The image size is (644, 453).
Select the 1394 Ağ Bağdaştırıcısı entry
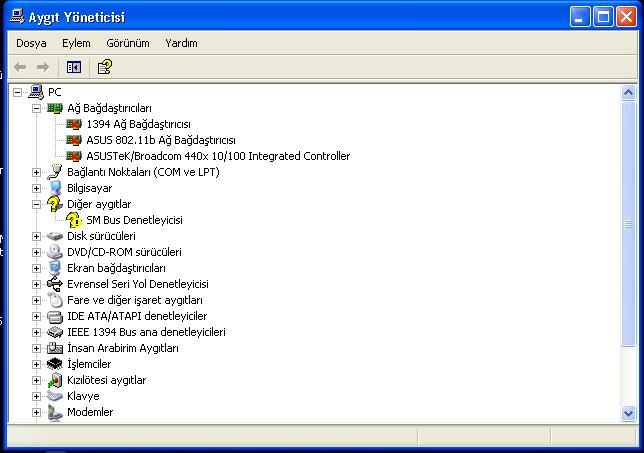point(138,124)
